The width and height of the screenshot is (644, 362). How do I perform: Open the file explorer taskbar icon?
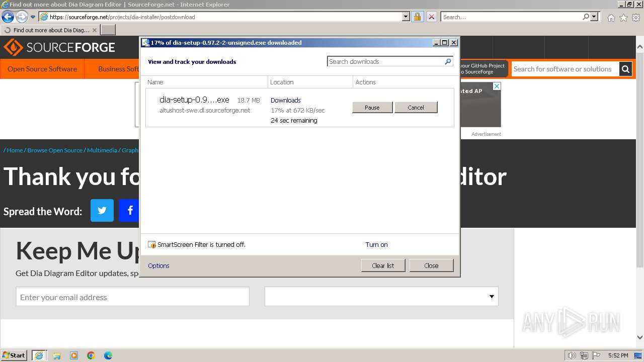[57, 355]
